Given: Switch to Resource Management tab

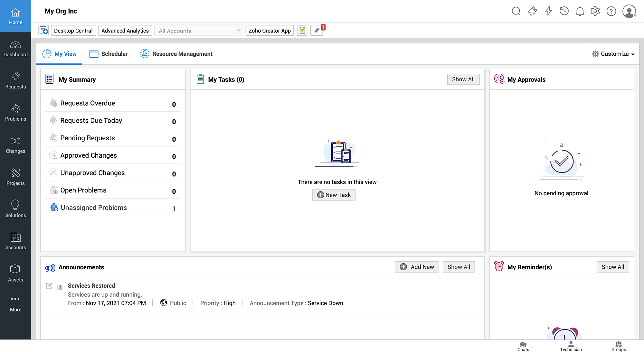Looking at the screenshot, I should [176, 54].
